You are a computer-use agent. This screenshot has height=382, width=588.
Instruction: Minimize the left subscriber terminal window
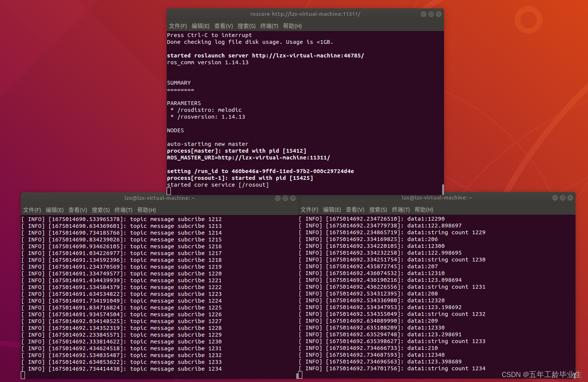click(x=277, y=198)
